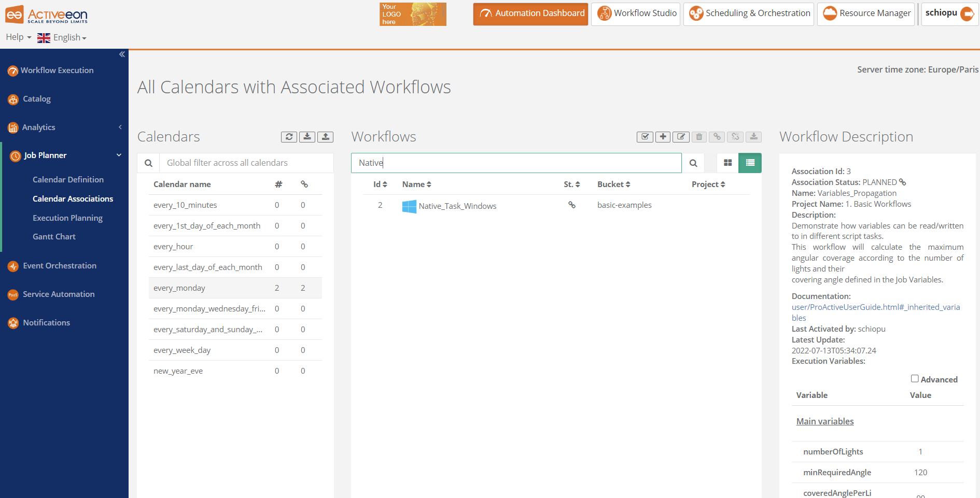Click the schiopu user button

pyautogui.click(x=950, y=14)
